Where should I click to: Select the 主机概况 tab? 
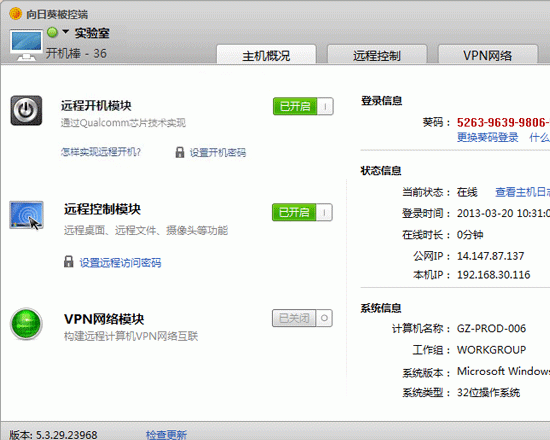point(266,55)
